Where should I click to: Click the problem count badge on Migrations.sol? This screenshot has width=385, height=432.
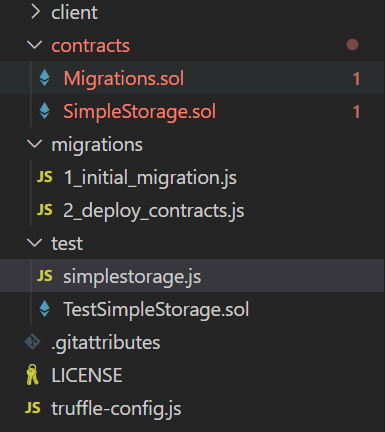pyautogui.click(x=356, y=79)
